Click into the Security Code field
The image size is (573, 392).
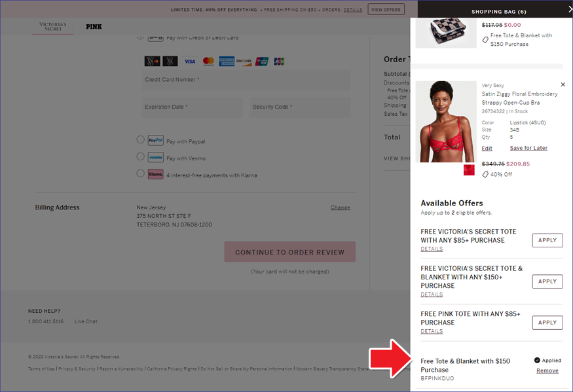(300, 107)
